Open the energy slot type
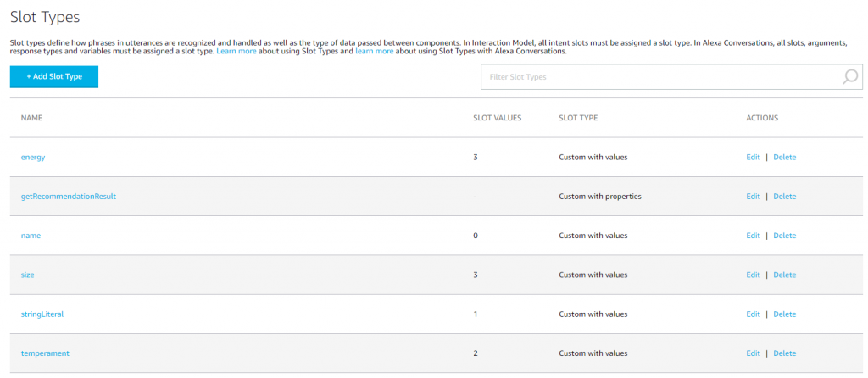The width and height of the screenshot is (868, 378). click(x=33, y=157)
